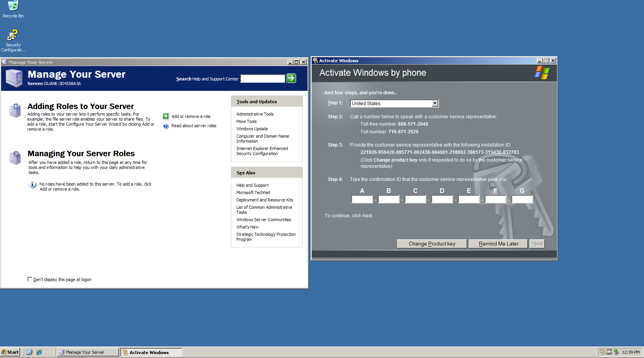
Task: Click the Help and Support Center search field
Action: point(262,78)
